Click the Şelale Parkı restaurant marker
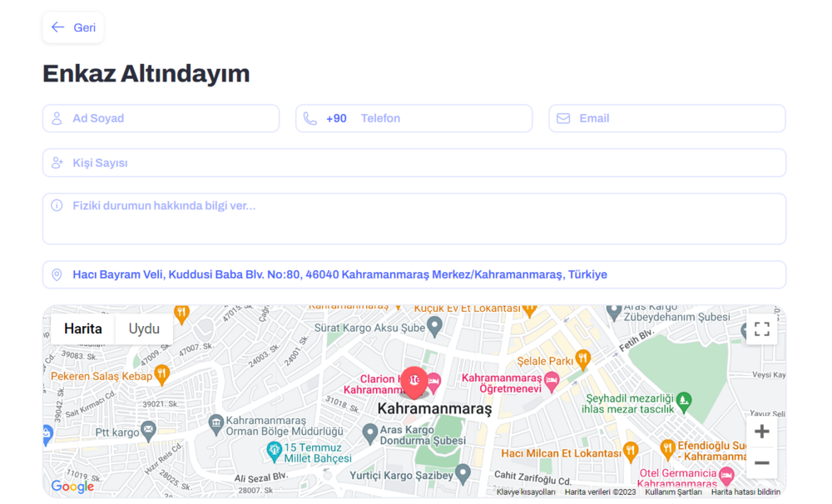The image size is (832, 504). click(x=582, y=359)
